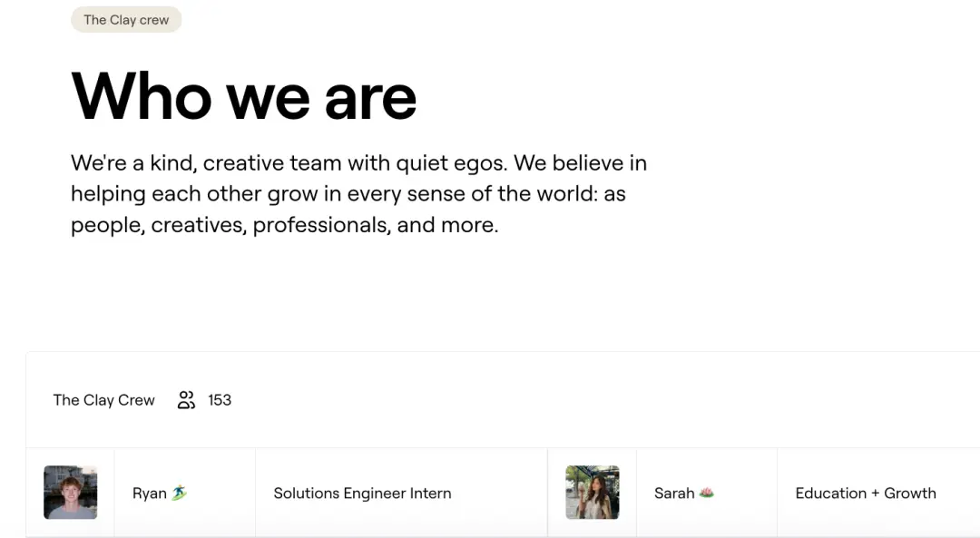Click the "The Clay crew" pill tag

click(126, 20)
